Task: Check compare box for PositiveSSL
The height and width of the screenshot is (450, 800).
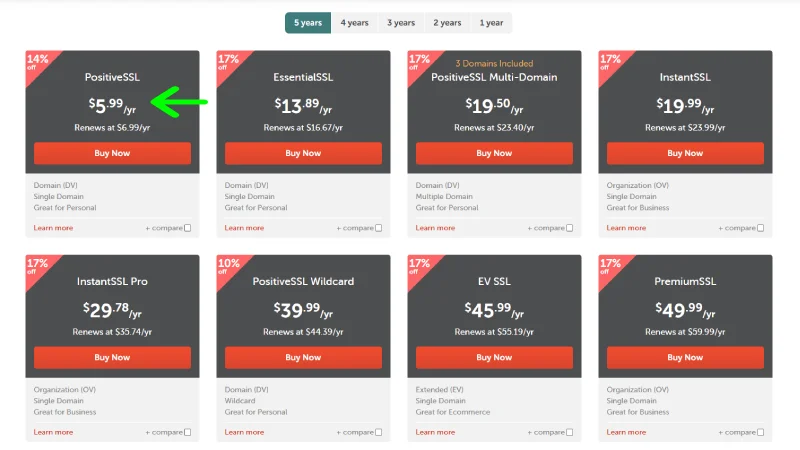Action: coord(188,228)
